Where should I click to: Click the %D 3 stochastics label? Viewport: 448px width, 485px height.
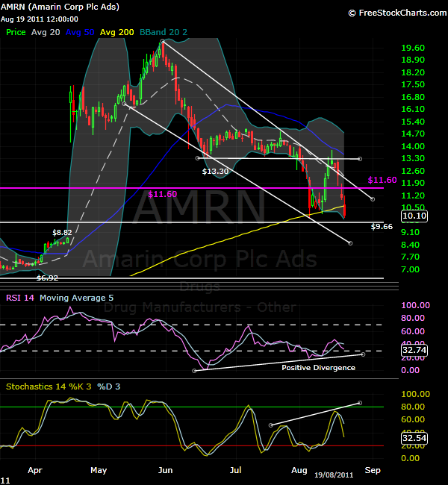108,387
